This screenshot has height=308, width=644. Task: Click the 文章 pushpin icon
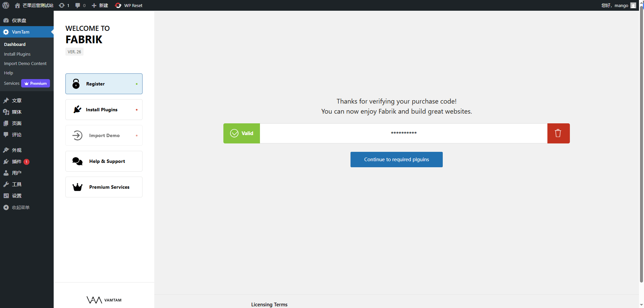click(x=6, y=101)
